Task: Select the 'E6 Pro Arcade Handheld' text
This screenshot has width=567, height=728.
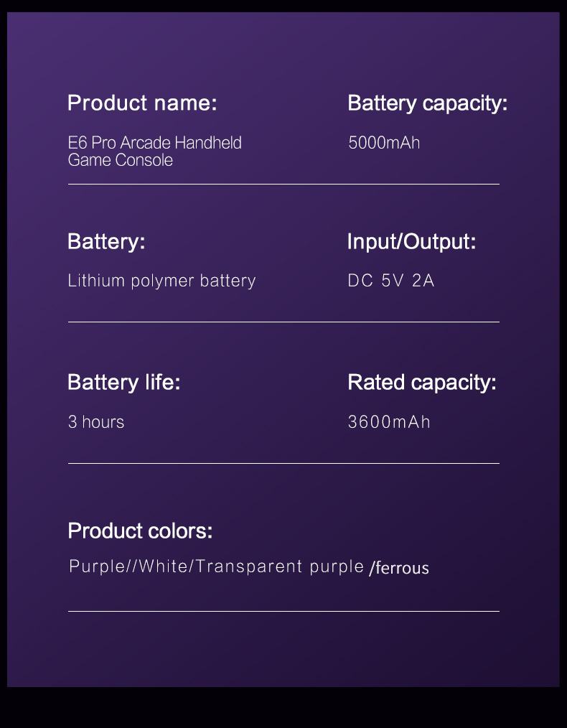Action: coord(154,143)
